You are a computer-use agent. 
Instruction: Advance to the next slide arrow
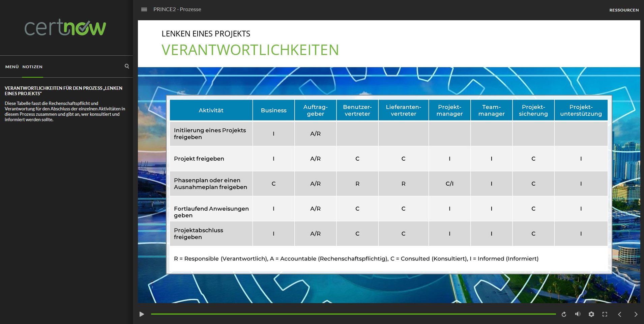(x=636, y=314)
